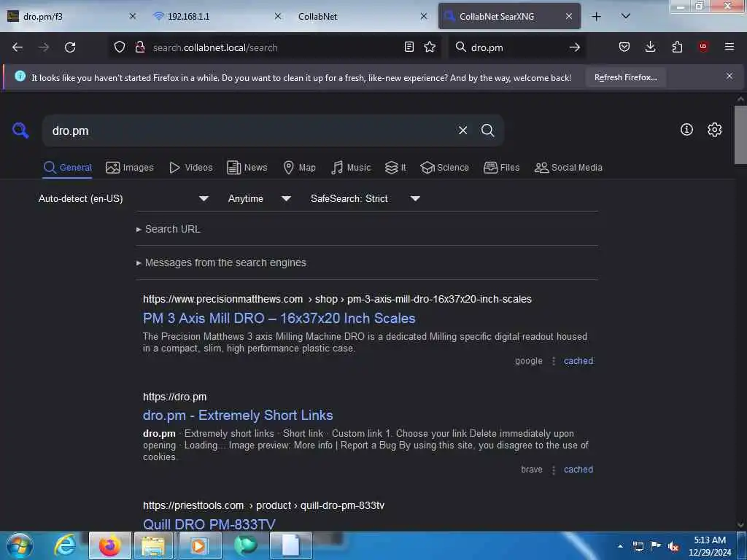The height and width of the screenshot is (560, 747).
Task: Go back with the browser back arrow
Action: [18, 47]
